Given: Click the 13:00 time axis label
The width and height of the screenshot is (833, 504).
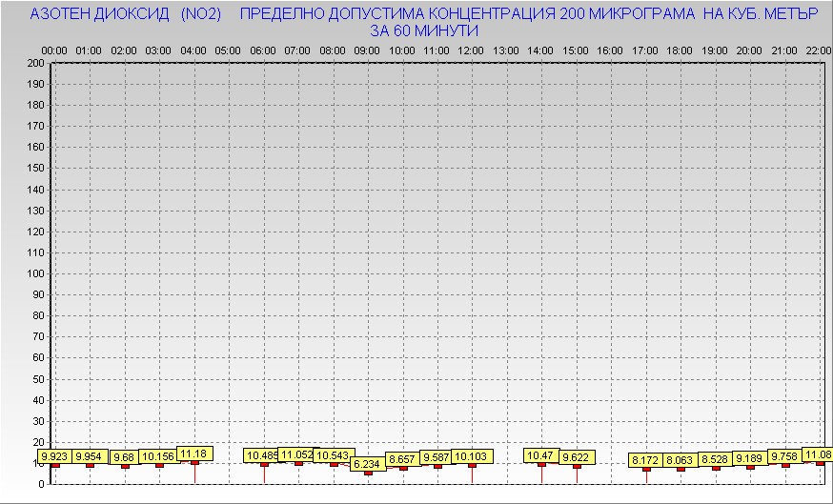Looking at the screenshot, I should 506,50.
